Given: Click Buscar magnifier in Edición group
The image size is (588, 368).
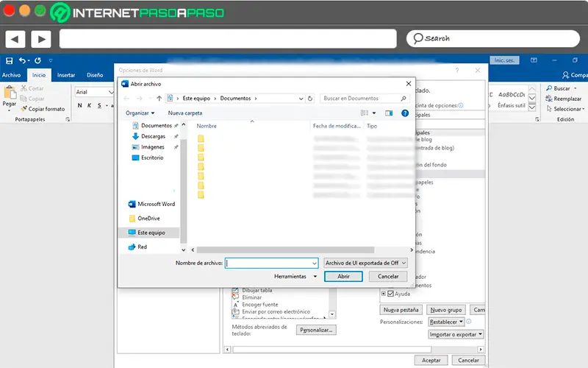Looking at the screenshot, I should coord(549,88).
